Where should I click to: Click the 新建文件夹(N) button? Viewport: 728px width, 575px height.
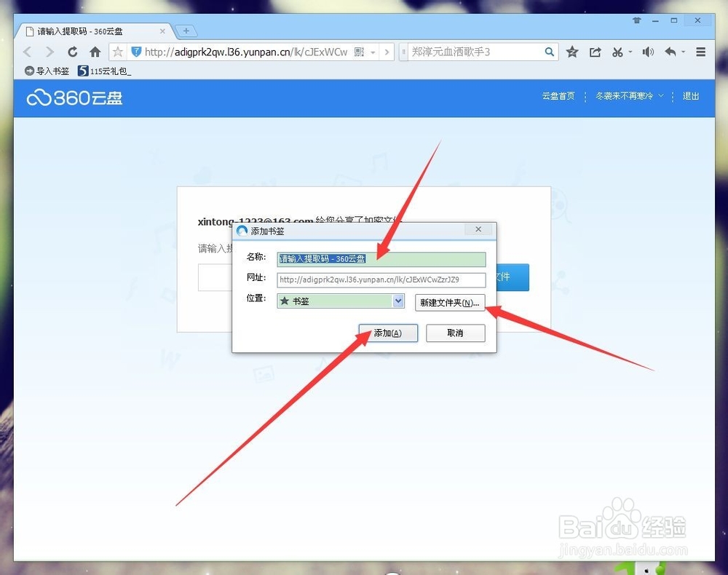(x=449, y=302)
